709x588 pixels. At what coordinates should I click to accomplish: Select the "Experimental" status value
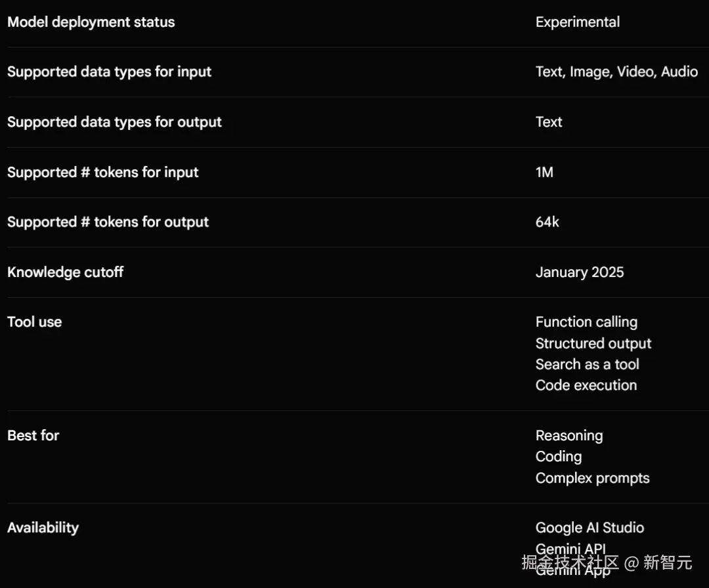tap(577, 22)
